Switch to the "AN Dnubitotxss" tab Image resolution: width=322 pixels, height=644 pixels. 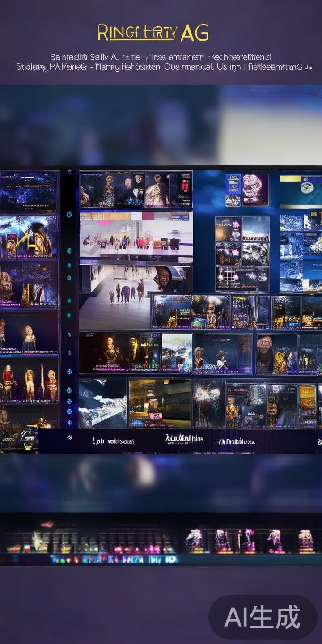pos(236,441)
